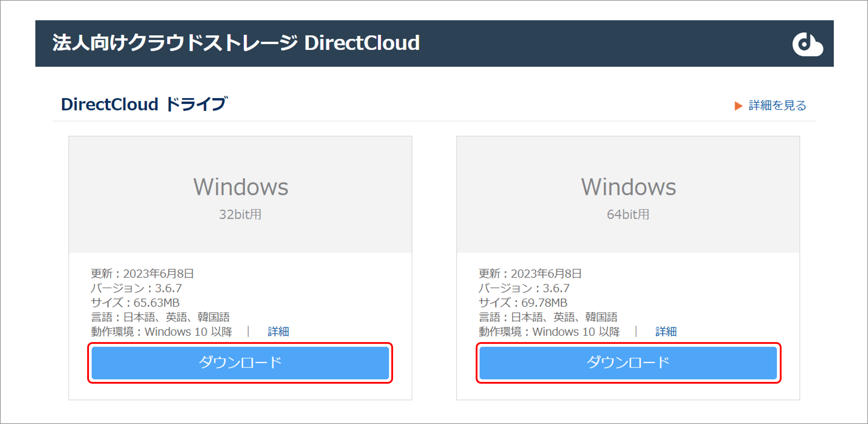Click the cloud symbol in the dark banner
The width and height of the screenshot is (868, 424).
(x=808, y=44)
